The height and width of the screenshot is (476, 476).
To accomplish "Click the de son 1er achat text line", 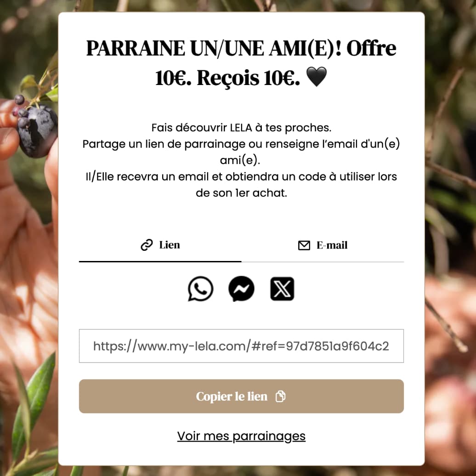I will (241, 193).
